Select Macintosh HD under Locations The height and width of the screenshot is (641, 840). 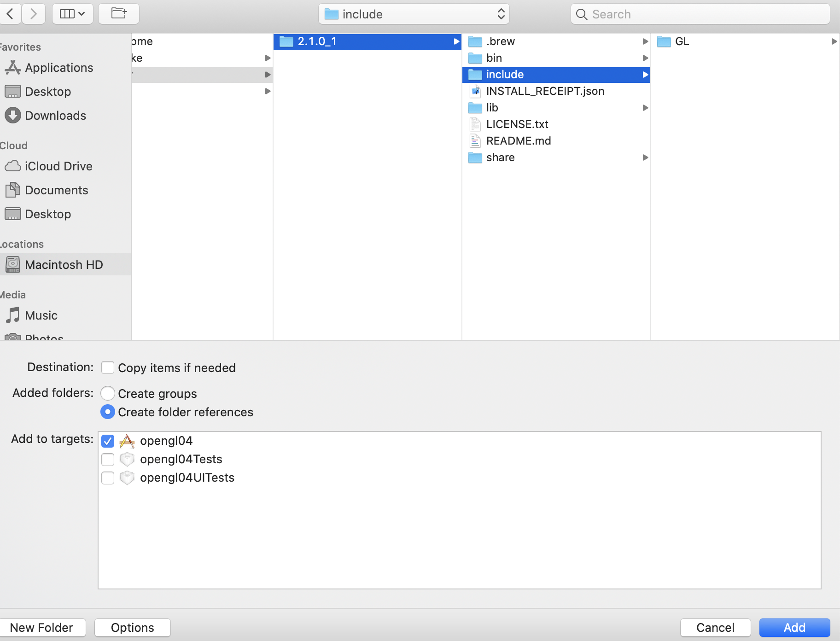(x=64, y=264)
